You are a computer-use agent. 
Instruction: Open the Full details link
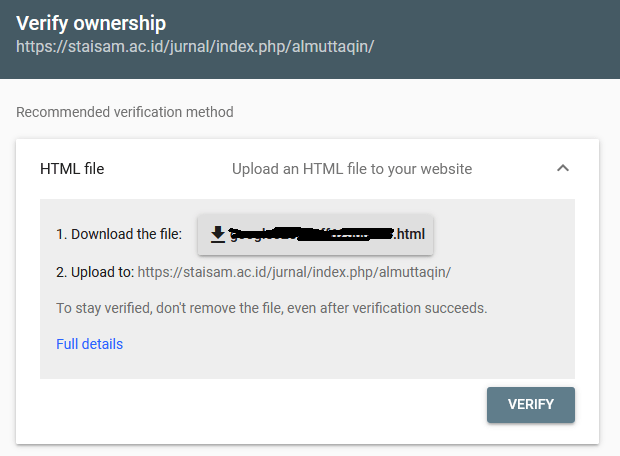pyautogui.click(x=89, y=344)
